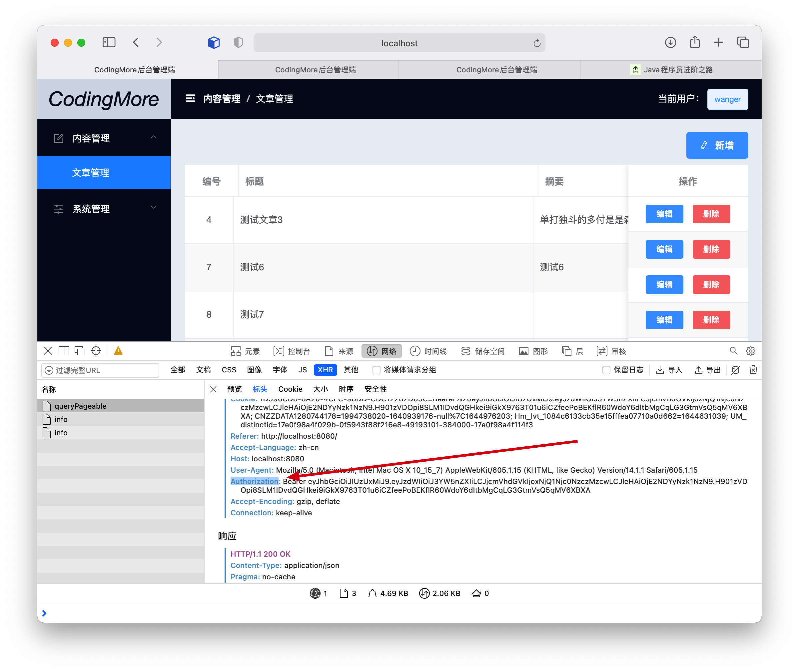799x672 pixels.
Task: Click 删除 for article 测试6
Action: 711,249
